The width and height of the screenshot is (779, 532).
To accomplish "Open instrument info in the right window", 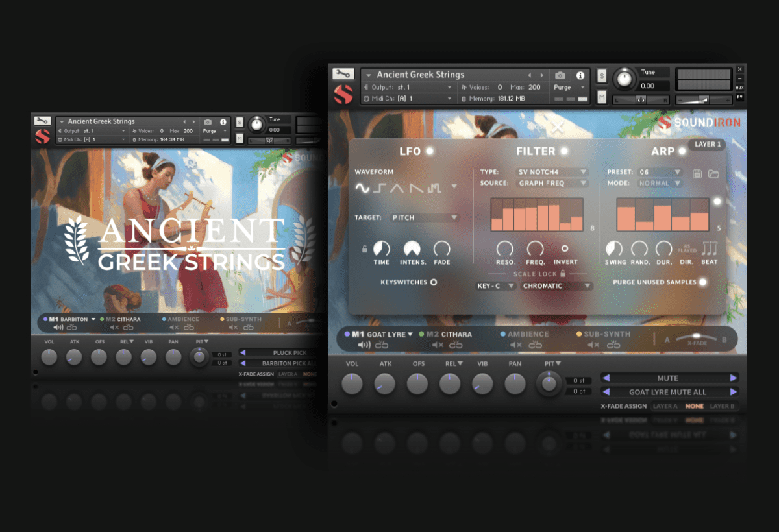I will point(580,75).
